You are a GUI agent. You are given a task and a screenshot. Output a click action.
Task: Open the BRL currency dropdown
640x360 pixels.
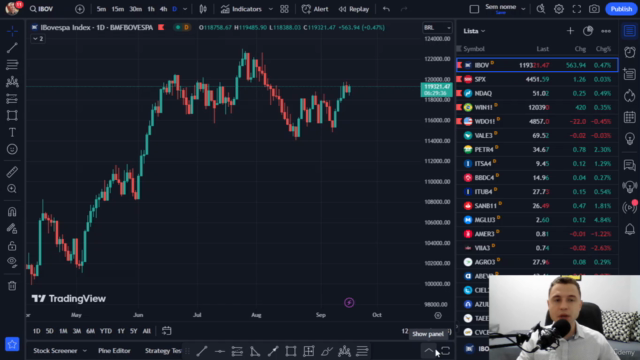pos(437,28)
